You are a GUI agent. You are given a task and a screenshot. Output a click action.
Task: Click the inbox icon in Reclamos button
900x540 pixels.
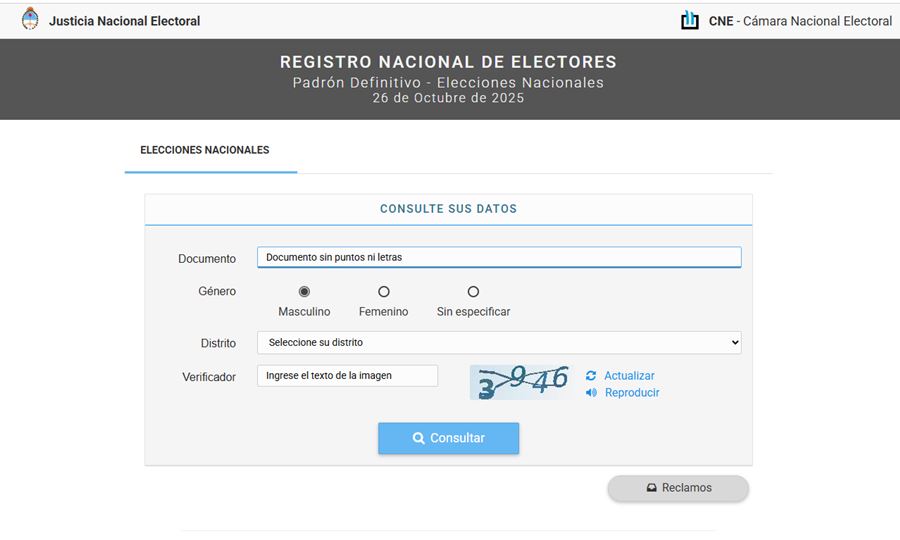[651, 488]
